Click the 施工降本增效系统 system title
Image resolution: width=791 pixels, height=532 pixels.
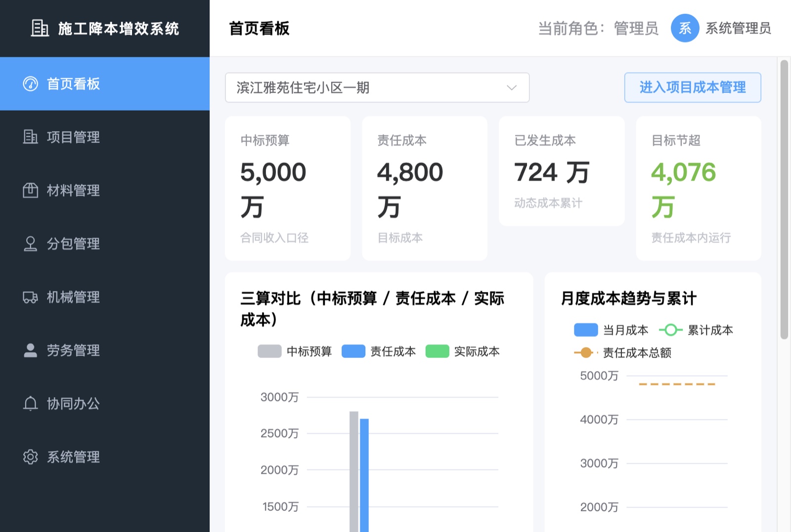119,28
